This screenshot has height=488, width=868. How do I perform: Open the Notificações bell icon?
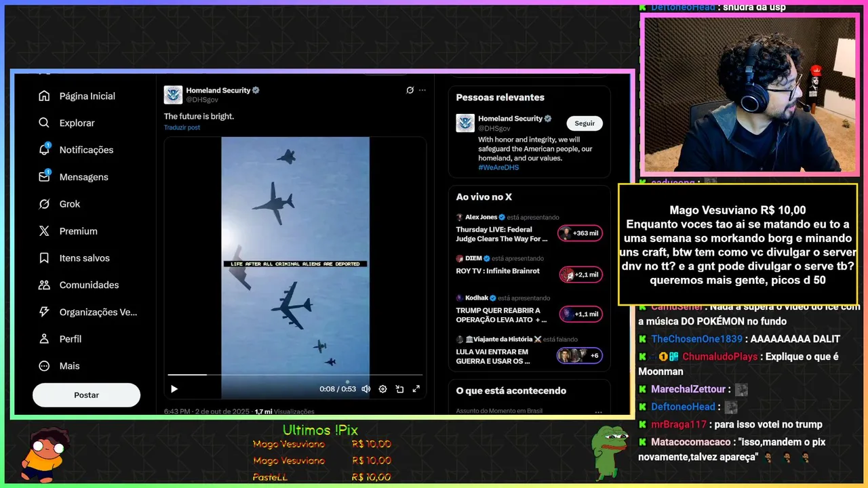tap(44, 150)
